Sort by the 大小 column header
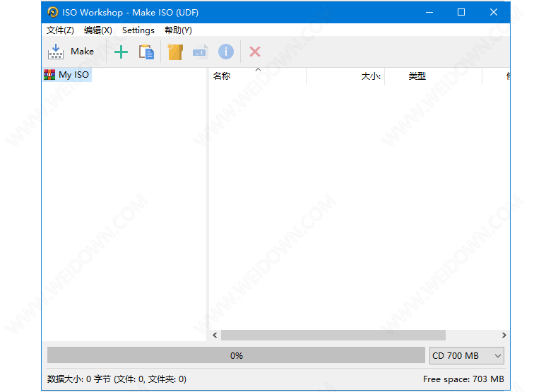This screenshot has height=392, width=558. (x=345, y=76)
